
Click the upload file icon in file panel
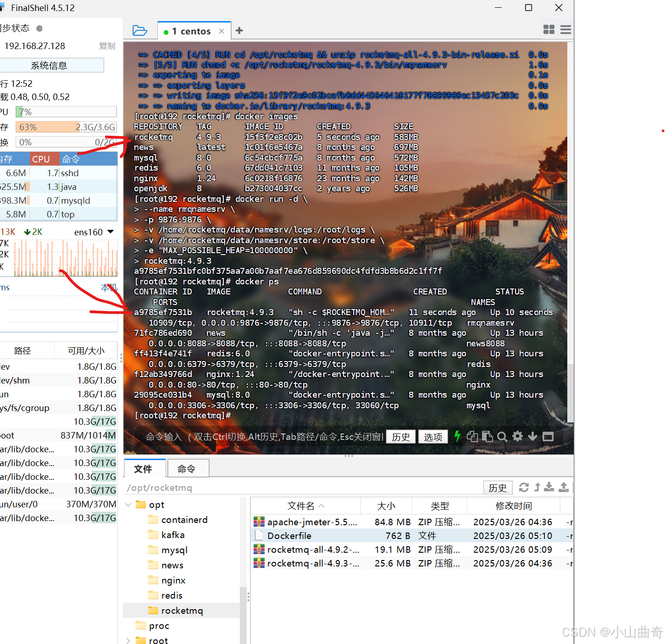564,487
